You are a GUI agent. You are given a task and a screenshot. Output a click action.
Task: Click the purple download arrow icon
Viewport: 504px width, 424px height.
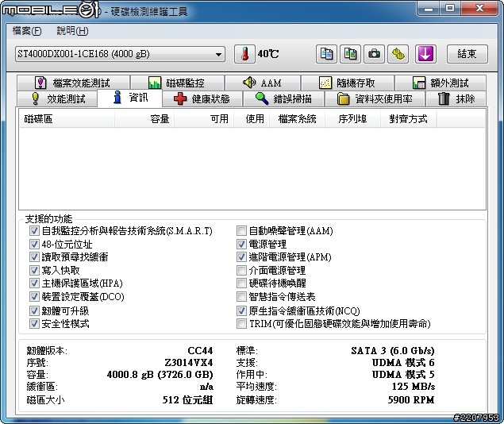point(425,54)
